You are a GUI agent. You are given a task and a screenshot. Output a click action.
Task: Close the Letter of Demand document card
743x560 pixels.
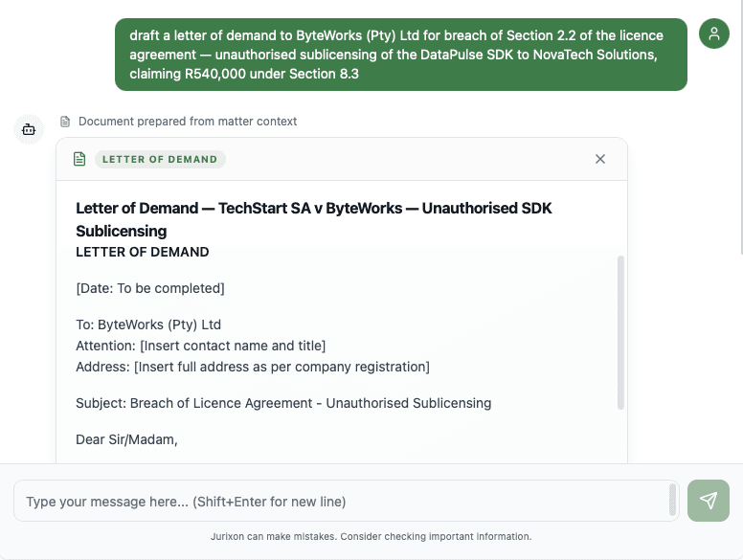pos(600,159)
